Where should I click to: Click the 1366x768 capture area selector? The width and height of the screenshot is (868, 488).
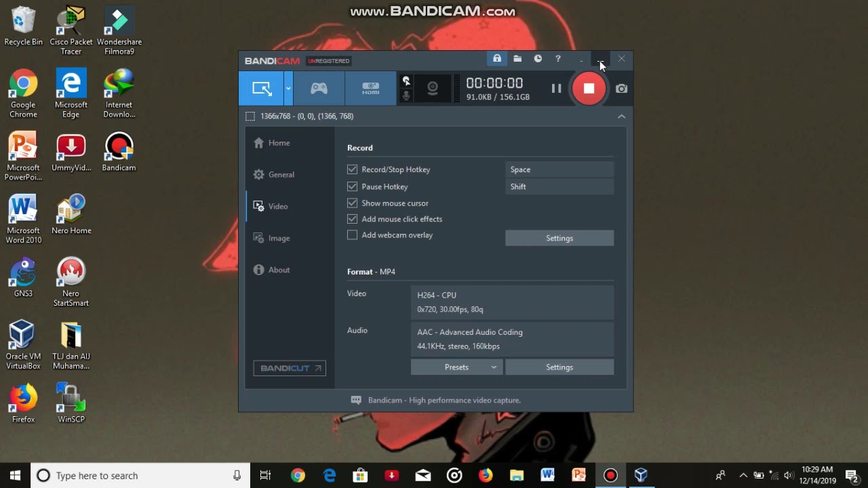(299, 117)
